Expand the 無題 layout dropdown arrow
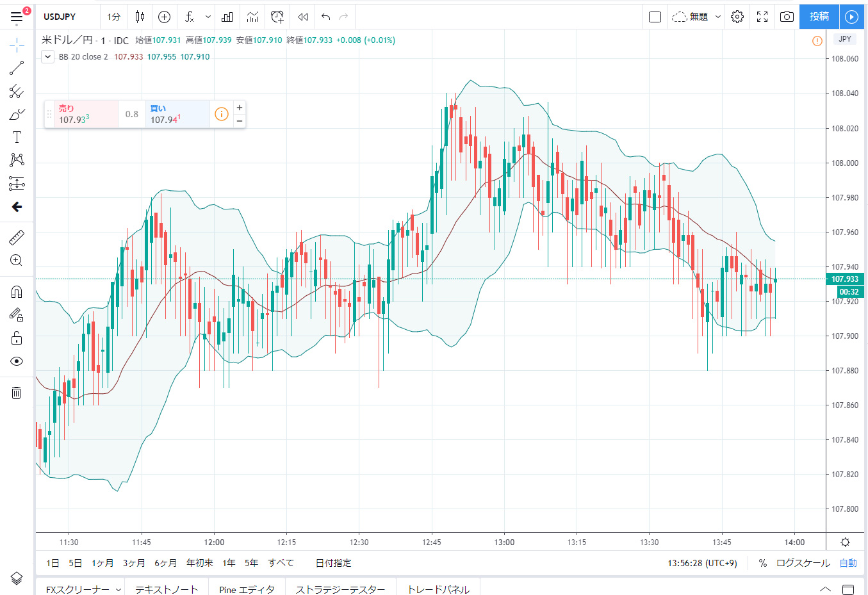 (x=718, y=17)
